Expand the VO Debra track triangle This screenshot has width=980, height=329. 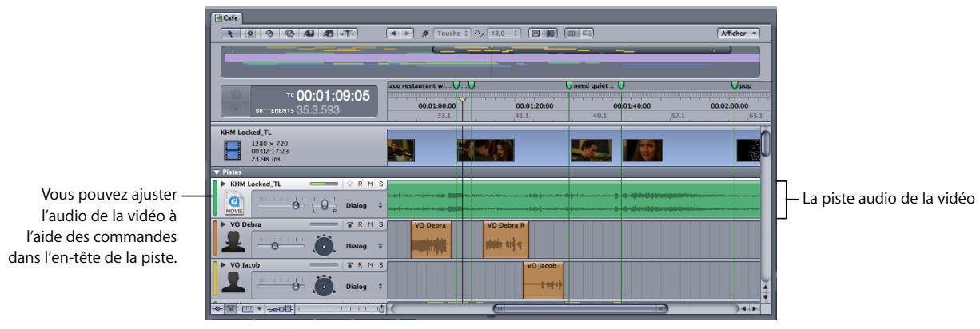(225, 225)
